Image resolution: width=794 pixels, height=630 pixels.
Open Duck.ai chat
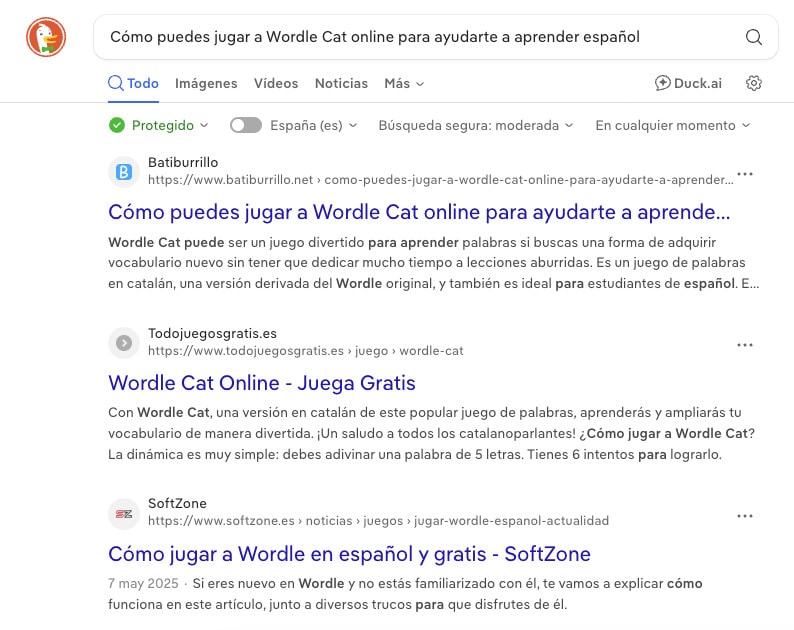pos(688,83)
